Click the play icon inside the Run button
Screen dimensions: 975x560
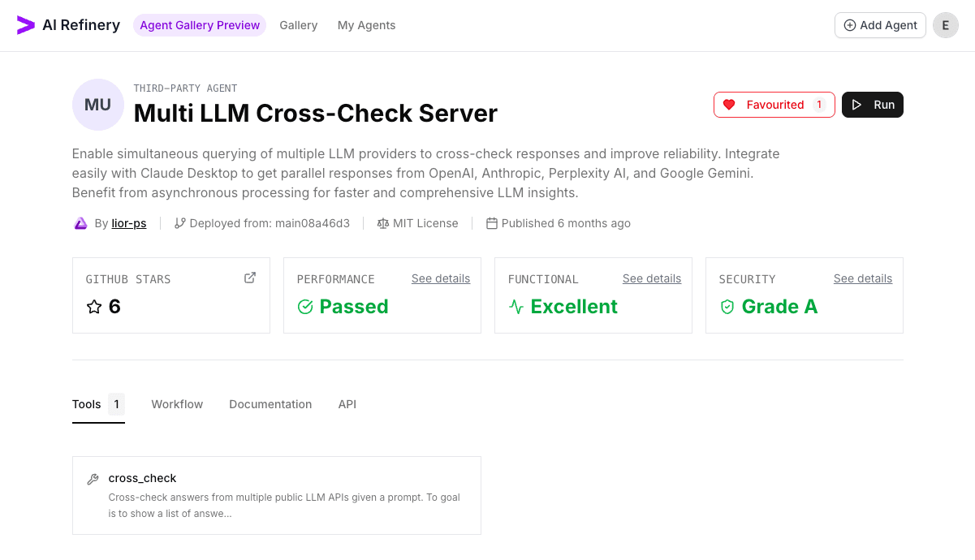857,104
